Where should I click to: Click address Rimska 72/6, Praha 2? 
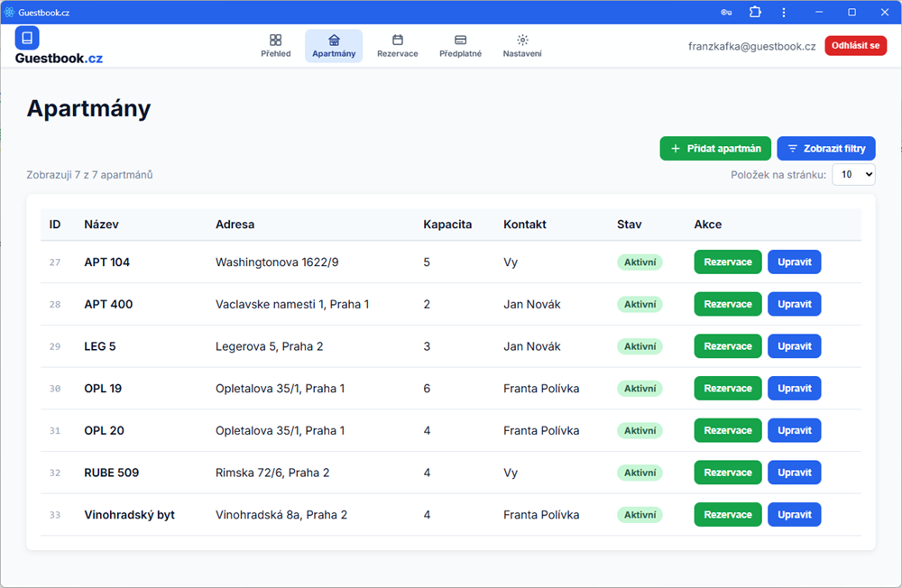[x=272, y=473]
